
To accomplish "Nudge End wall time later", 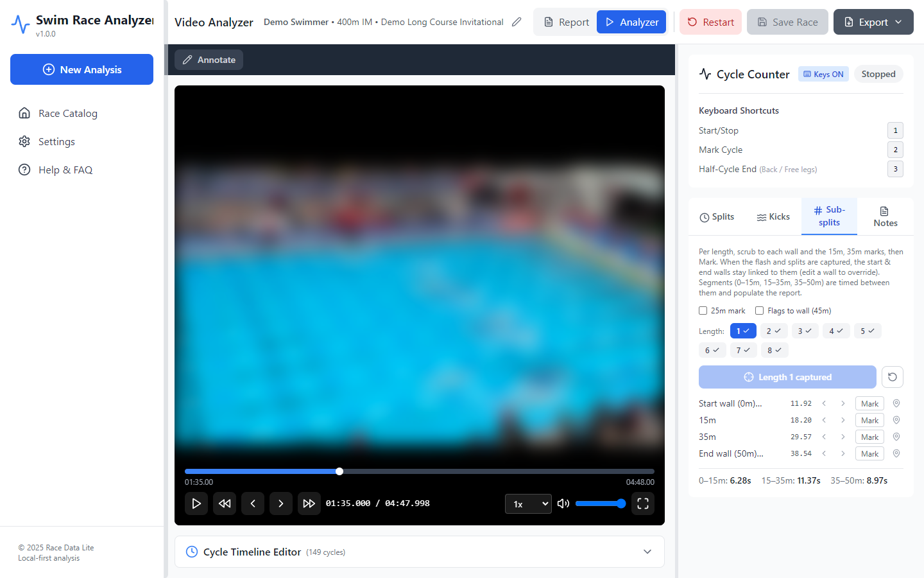I will pos(843,453).
